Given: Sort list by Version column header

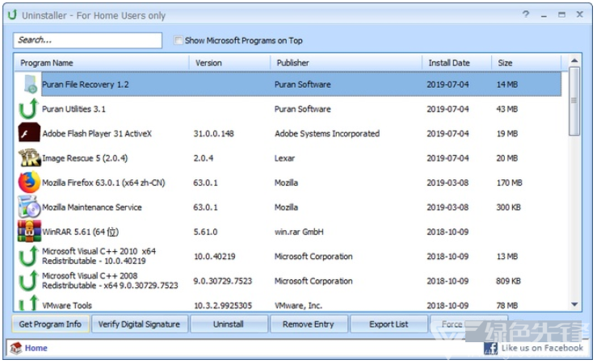Looking at the screenshot, I should tap(229, 63).
